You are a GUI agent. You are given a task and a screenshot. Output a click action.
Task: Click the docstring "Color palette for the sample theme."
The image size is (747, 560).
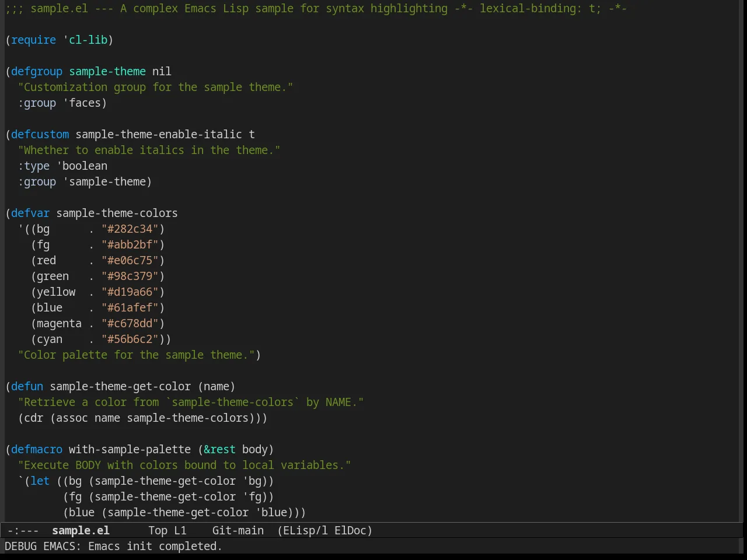(136, 355)
